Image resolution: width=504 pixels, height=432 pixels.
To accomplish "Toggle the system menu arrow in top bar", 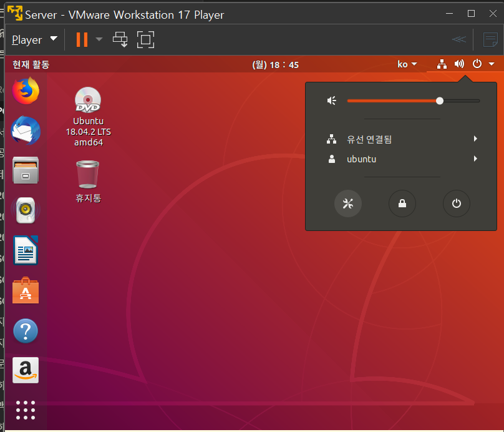I will 492,64.
